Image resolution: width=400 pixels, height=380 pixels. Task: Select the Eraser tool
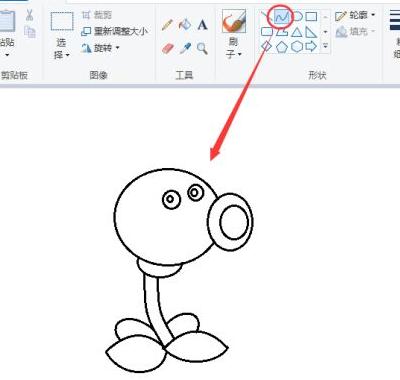[168, 49]
